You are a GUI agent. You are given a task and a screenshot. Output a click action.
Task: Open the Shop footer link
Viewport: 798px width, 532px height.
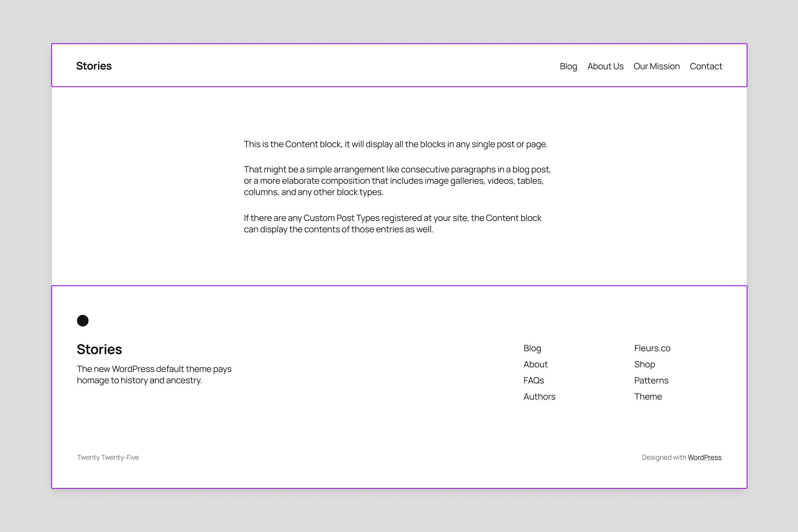(644, 364)
